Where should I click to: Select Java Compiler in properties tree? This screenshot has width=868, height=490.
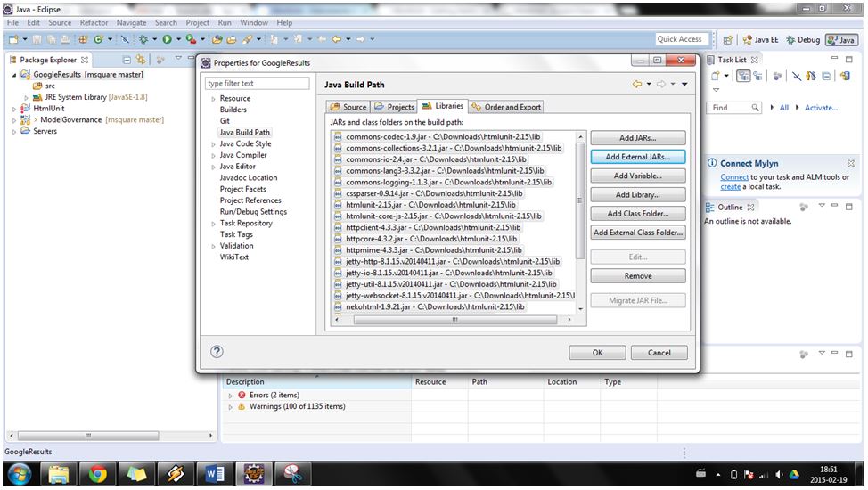coord(243,155)
